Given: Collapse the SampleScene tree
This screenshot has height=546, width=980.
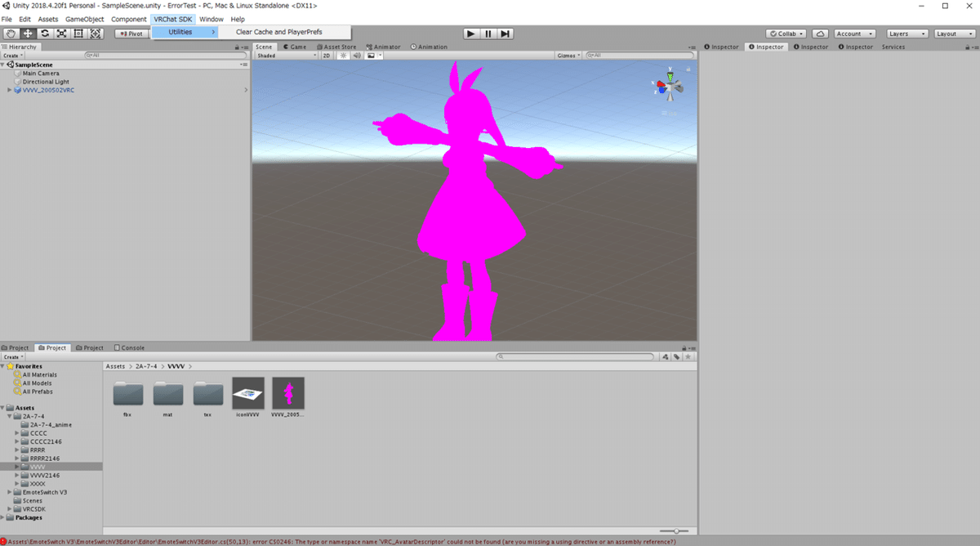Looking at the screenshot, I should pyautogui.click(x=3, y=65).
